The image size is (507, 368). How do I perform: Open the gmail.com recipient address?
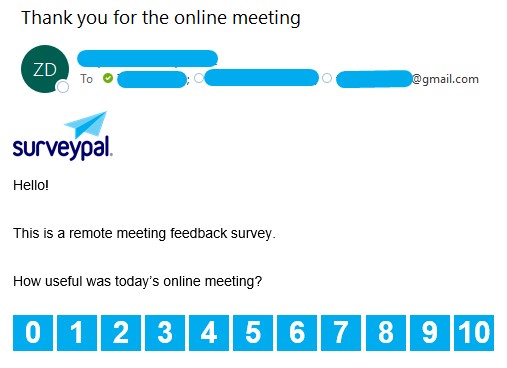[407, 79]
